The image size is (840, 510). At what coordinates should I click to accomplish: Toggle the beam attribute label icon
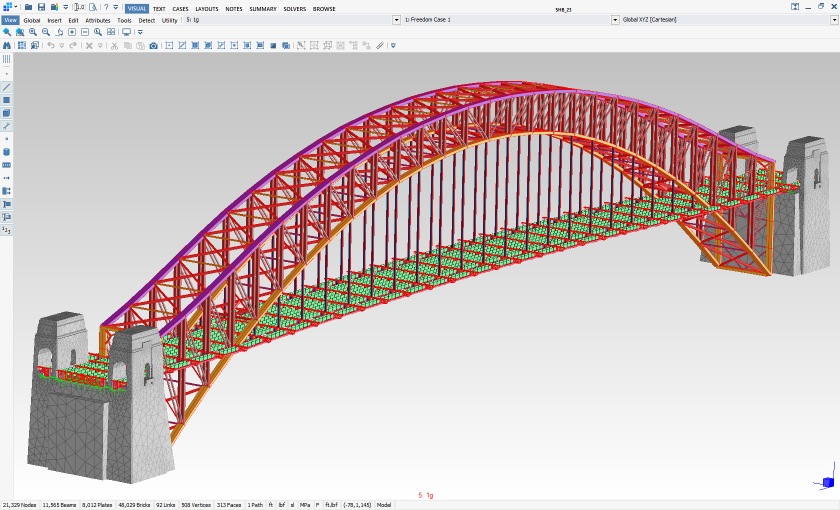click(6, 204)
